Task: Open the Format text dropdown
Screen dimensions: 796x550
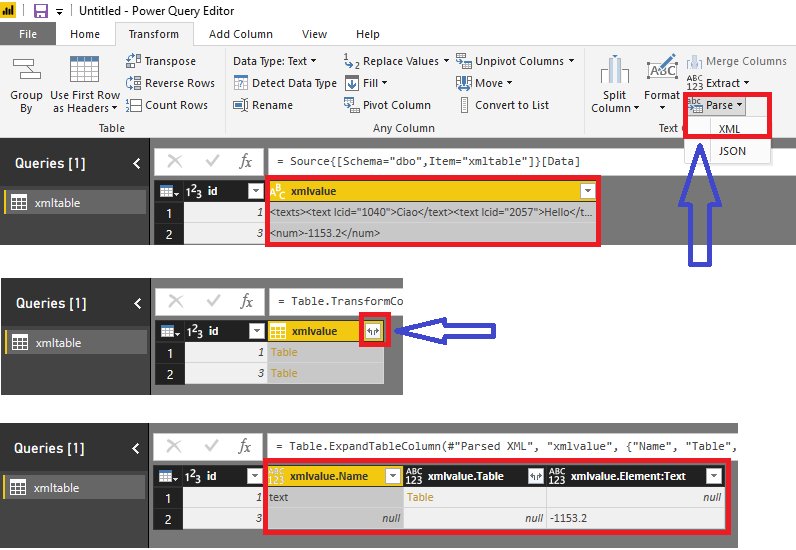Action: coord(662,101)
